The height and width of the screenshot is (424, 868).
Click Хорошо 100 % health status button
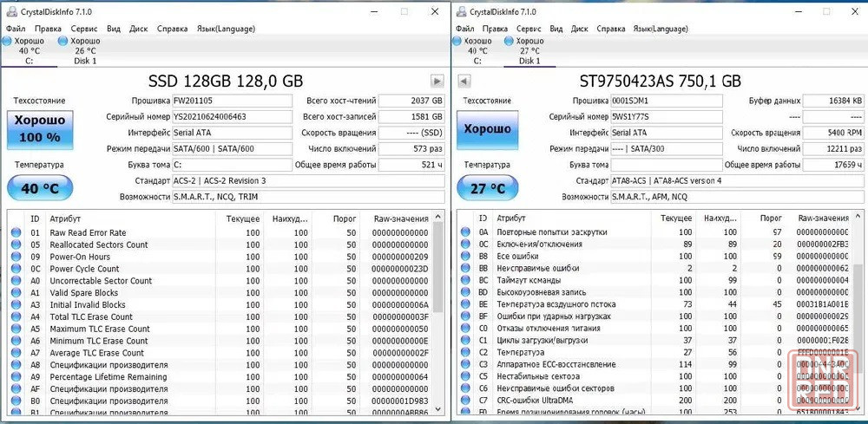[x=40, y=130]
